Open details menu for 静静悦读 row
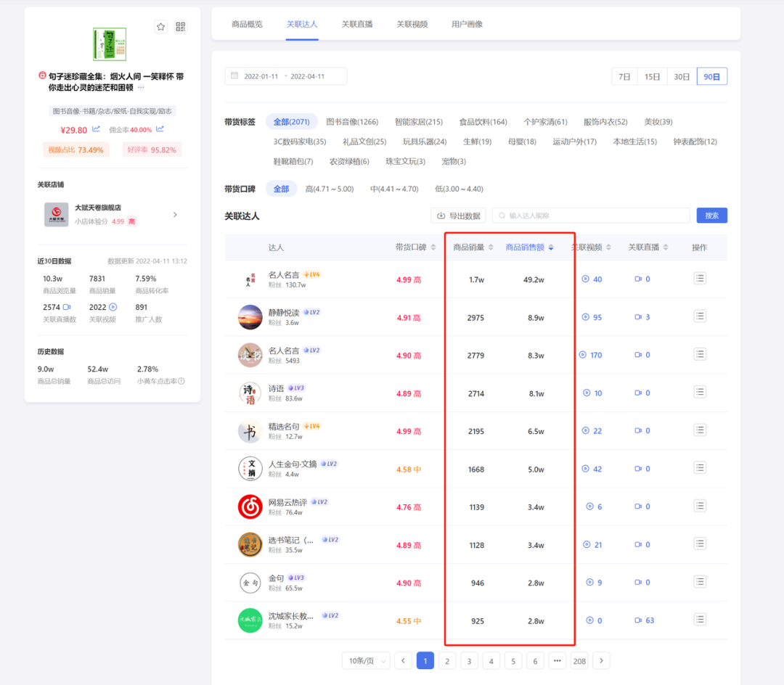The image size is (784, 685). point(699,316)
